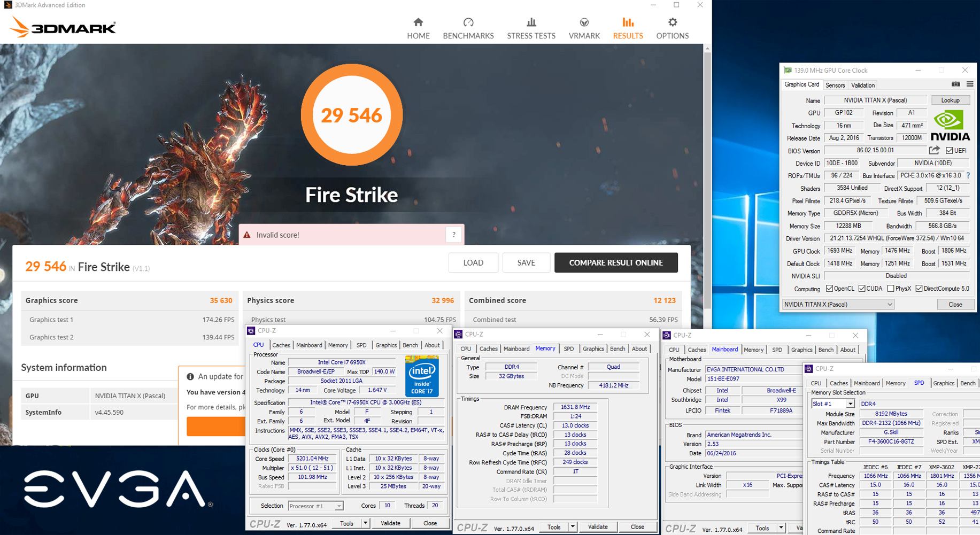
Task: Toggle the DirectCompute 5.0 checkbox
Action: tap(919, 289)
